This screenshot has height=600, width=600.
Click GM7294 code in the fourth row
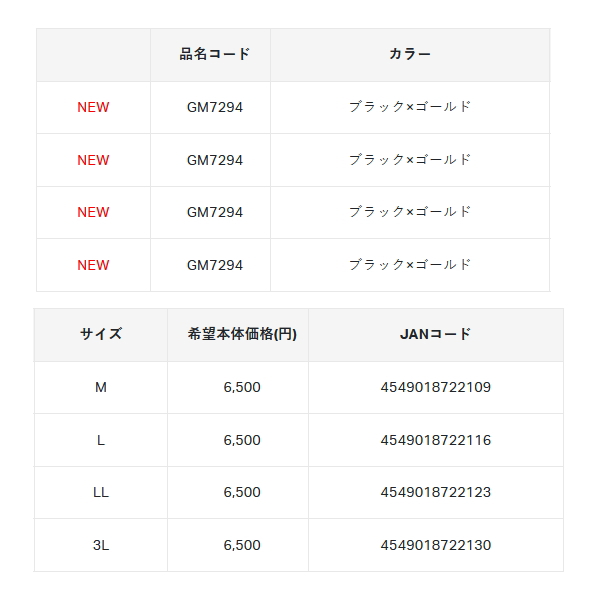tap(215, 265)
